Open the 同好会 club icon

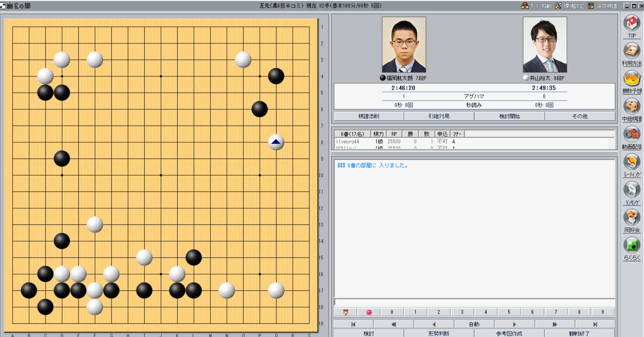click(632, 221)
